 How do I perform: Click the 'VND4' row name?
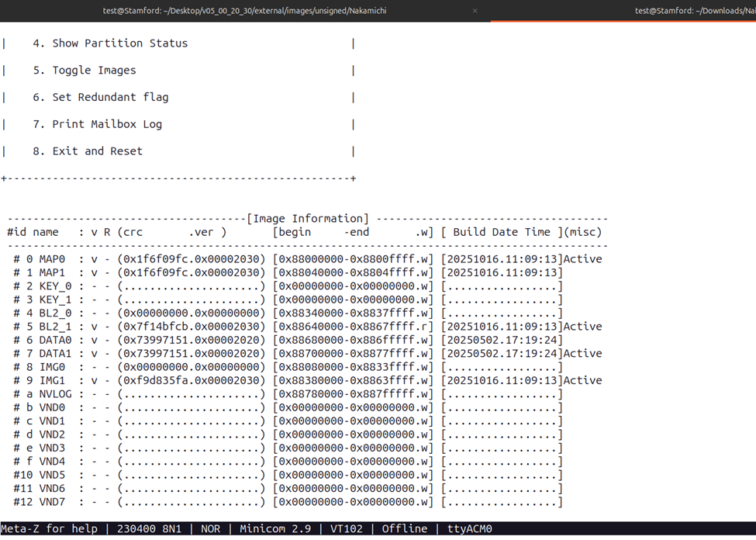[x=52, y=462]
